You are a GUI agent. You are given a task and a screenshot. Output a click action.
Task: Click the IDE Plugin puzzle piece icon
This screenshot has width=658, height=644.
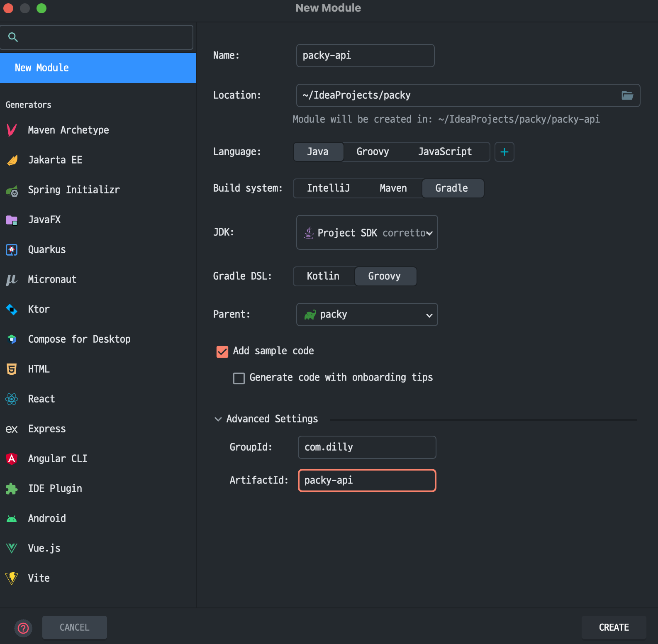coord(12,489)
